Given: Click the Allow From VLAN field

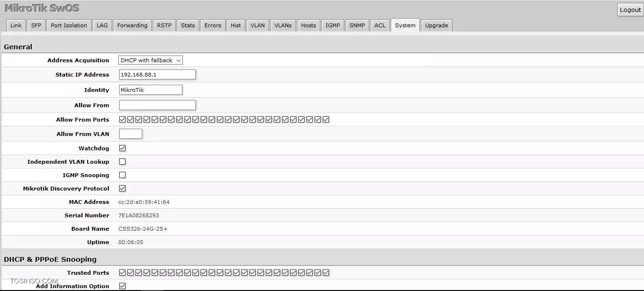Looking at the screenshot, I should tap(130, 134).
